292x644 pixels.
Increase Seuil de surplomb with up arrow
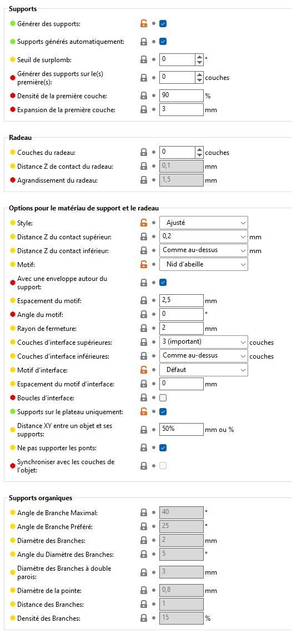pos(200,57)
